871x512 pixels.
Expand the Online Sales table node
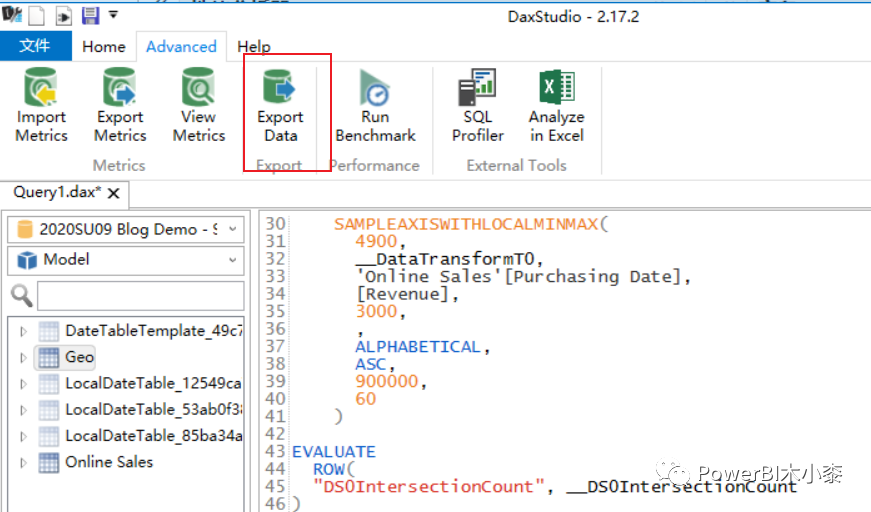[x=23, y=463]
